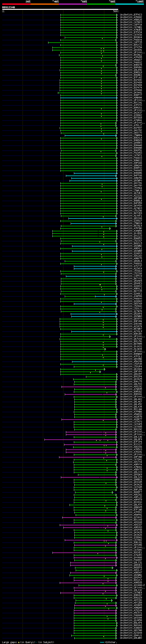
Task: Select the UniRef100_B9HAM6 label
Action: [131, 173]
